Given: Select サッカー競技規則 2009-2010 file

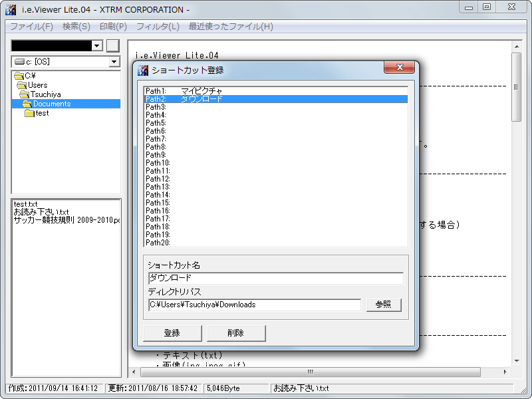Looking at the screenshot, I should coord(67,220).
